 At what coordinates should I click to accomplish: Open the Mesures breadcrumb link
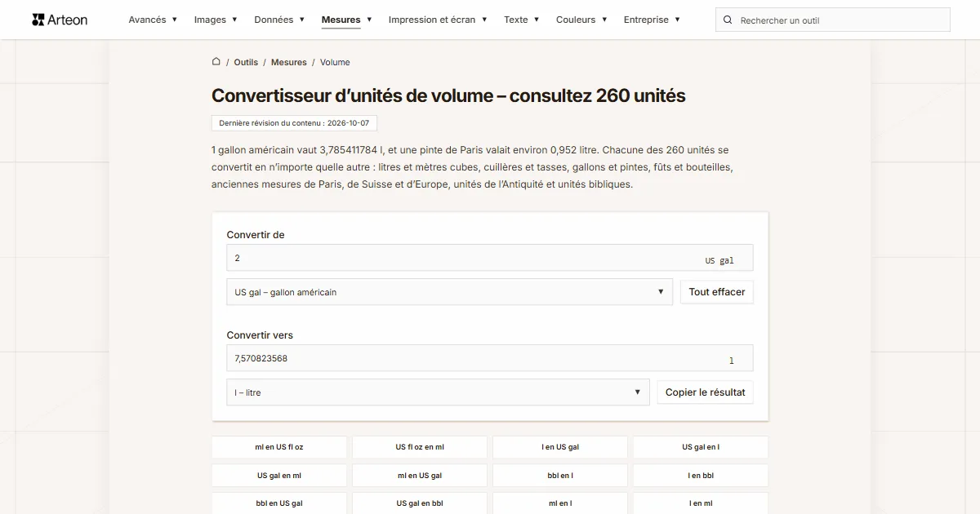coord(289,62)
